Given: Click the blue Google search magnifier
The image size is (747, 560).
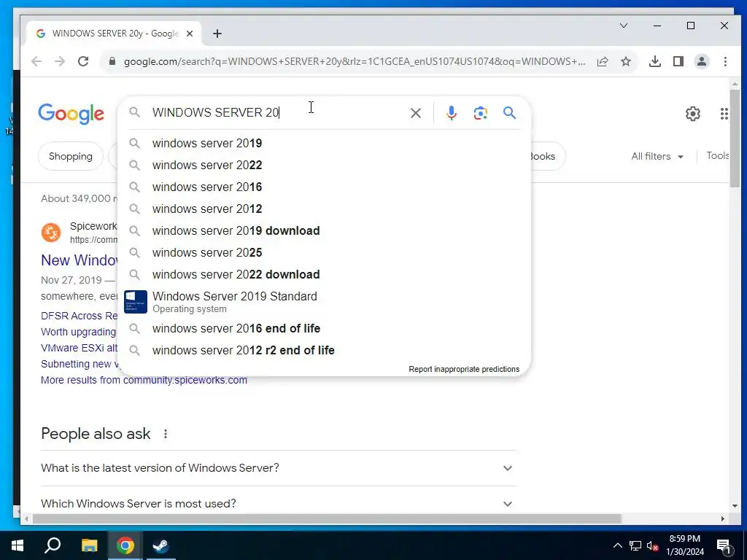Looking at the screenshot, I should [x=509, y=113].
